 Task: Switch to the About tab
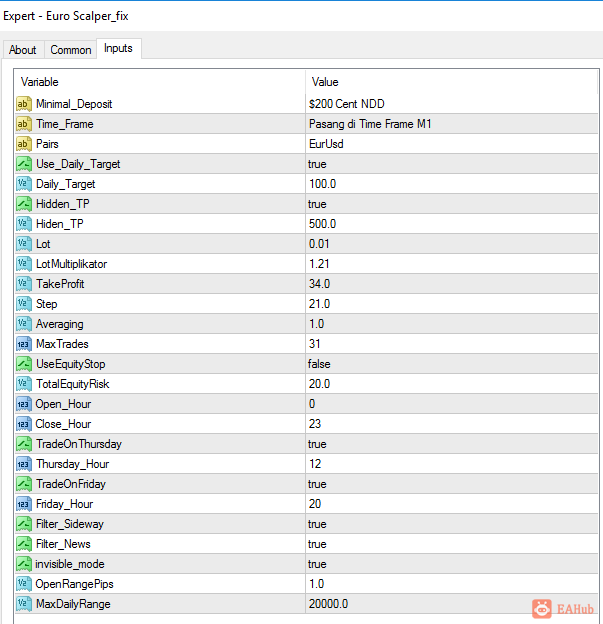[23, 50]
